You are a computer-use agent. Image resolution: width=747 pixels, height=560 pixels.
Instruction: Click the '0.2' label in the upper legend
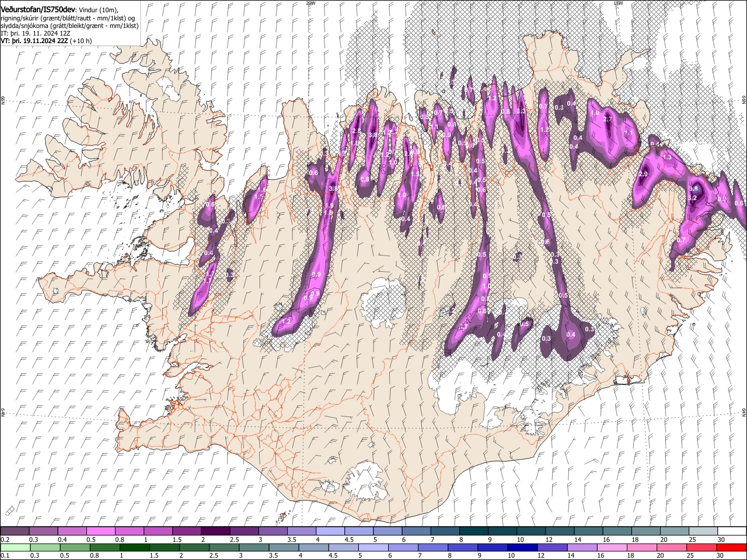point(5,540)
